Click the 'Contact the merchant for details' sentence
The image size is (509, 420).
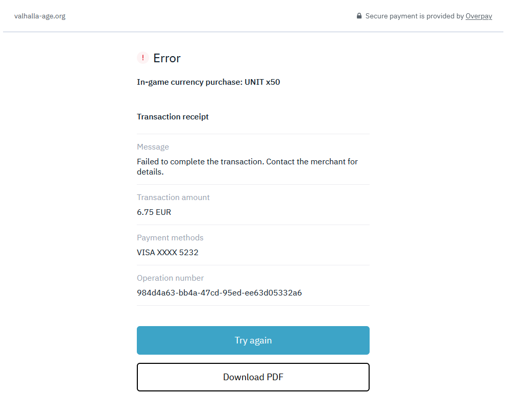point(311,162)
